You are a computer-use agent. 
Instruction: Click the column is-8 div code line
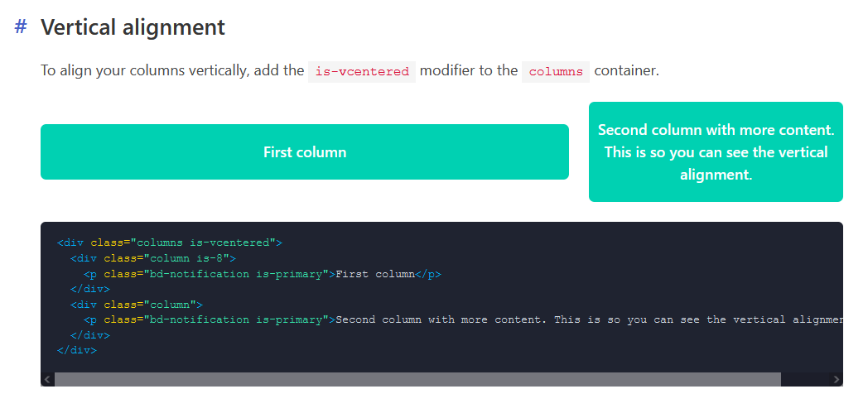click(153, 257)
